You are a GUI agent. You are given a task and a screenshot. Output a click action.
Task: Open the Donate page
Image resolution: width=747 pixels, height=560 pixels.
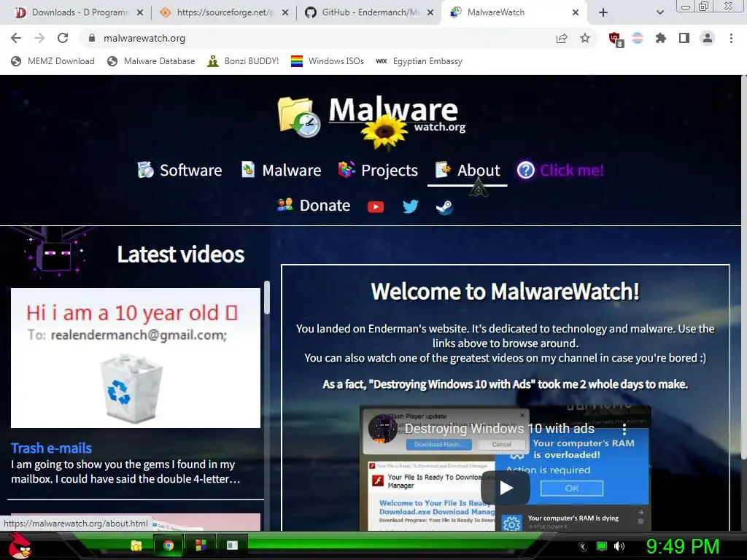tap(314, 205)
